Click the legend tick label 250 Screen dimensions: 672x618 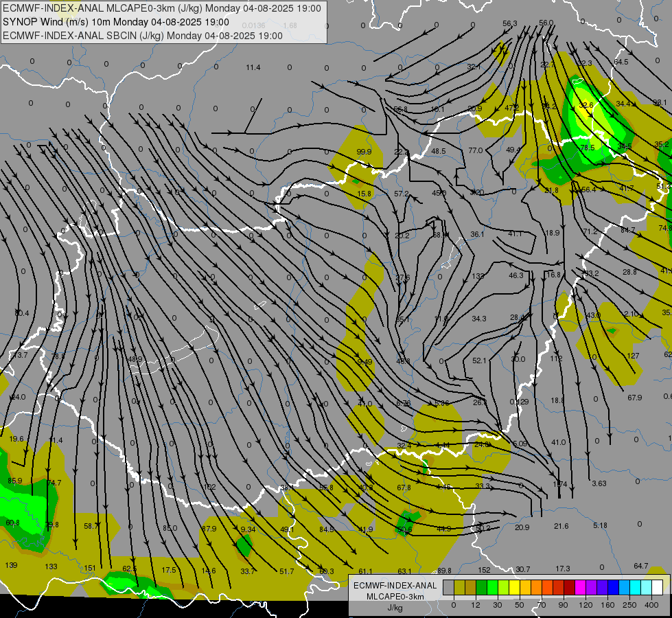tap(629, 605)
